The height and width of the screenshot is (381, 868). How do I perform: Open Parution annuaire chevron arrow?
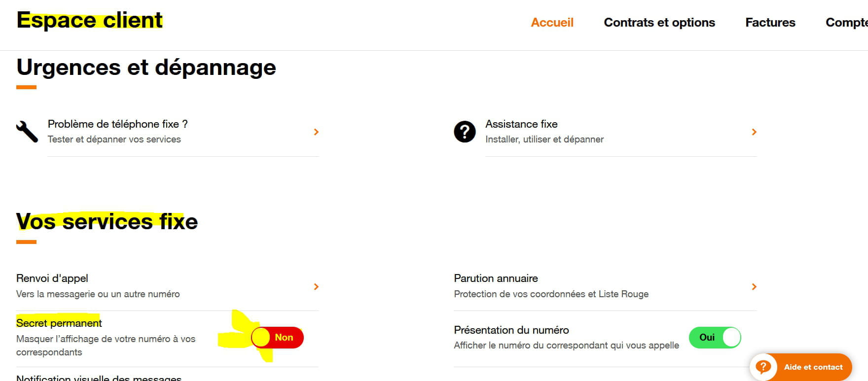754,286
